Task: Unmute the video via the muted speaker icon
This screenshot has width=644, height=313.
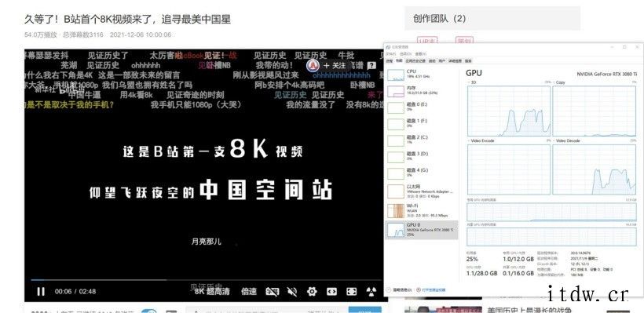Action: [292, 291]
